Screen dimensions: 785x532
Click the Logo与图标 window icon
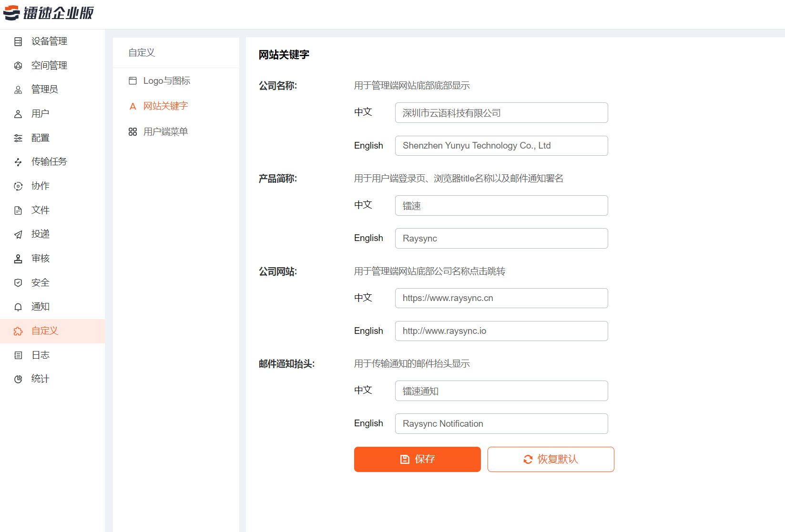133,81
